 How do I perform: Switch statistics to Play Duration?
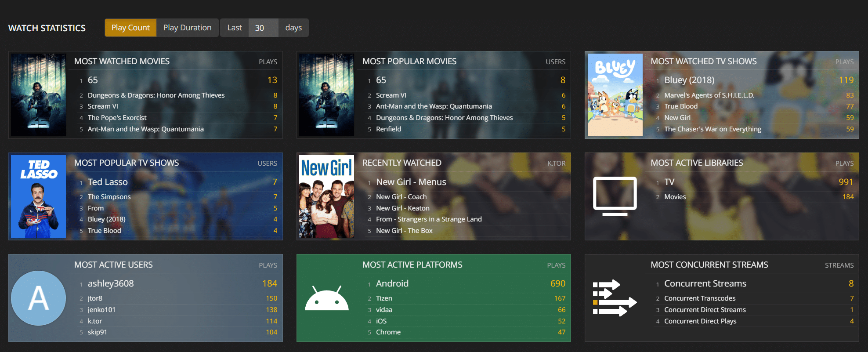[x=187, y=28]
